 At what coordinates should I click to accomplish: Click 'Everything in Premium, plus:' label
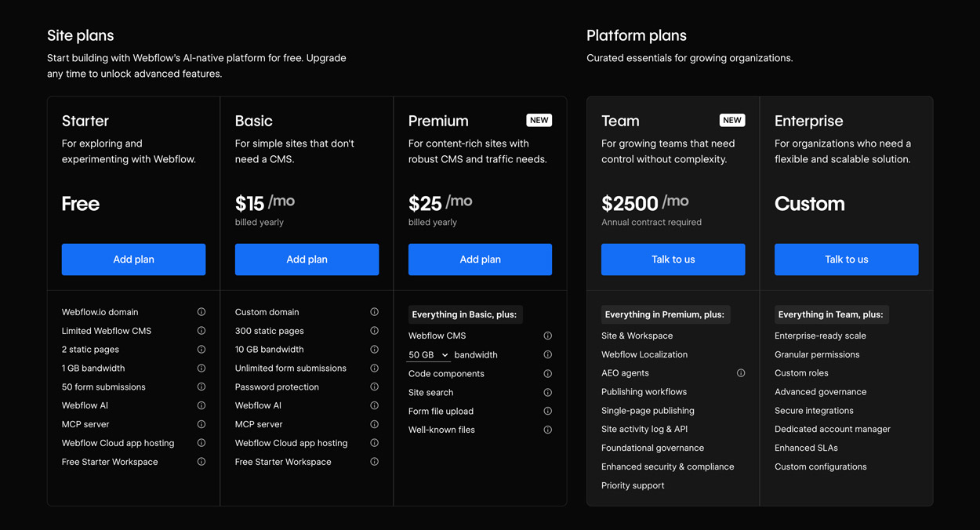(x=665, y=314)
